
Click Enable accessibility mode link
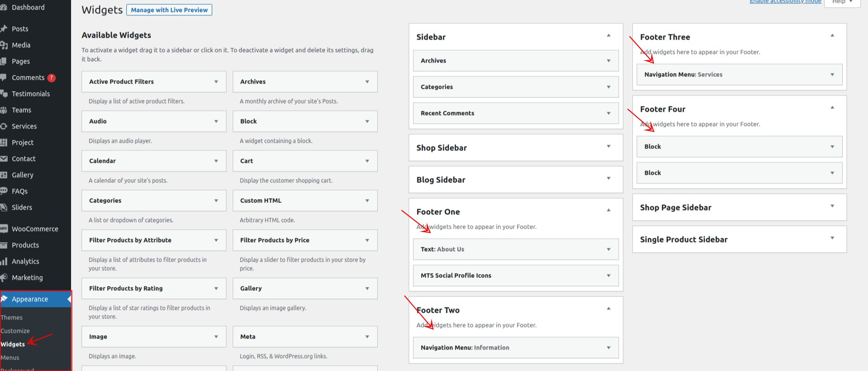click(x=785, y=2)
